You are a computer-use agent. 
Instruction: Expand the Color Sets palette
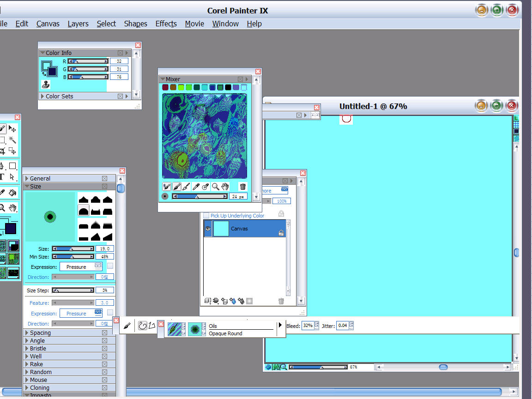[x=42, y=97]
